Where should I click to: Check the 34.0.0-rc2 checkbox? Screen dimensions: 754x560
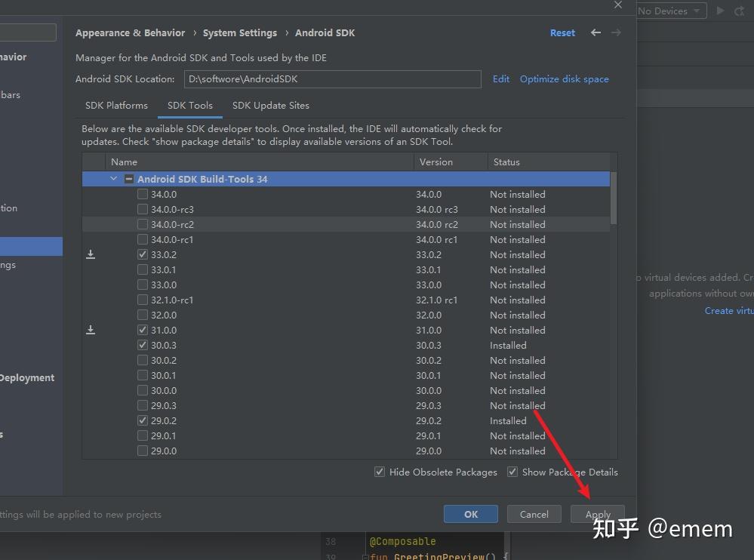click(143, 224)
